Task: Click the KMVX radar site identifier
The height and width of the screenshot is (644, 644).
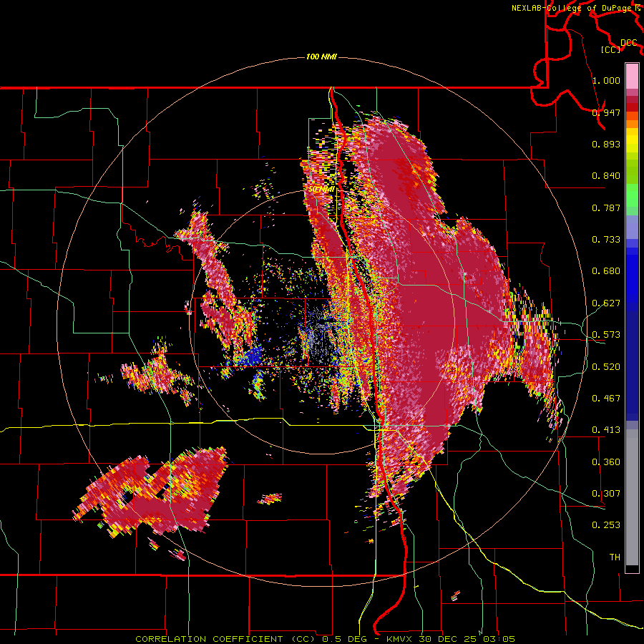Action: tap(401, 639)
